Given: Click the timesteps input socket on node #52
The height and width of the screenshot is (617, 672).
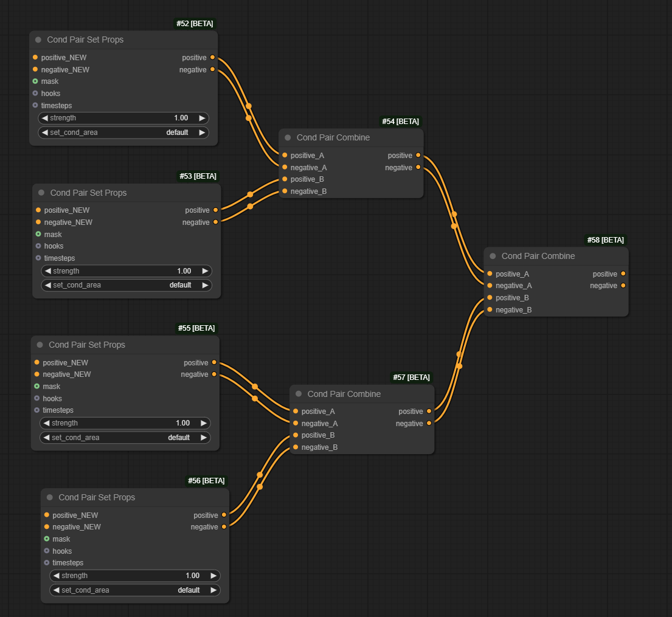Looking at the screenshot, I should point(34,105).
